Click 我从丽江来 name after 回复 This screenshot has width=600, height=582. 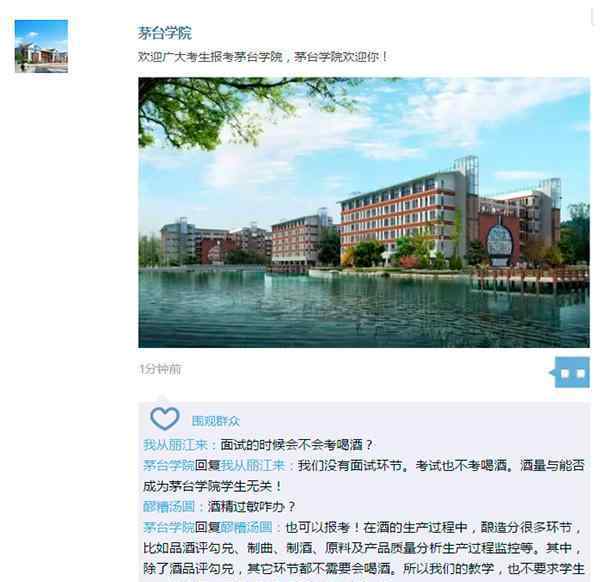click(x=253, y=466)
